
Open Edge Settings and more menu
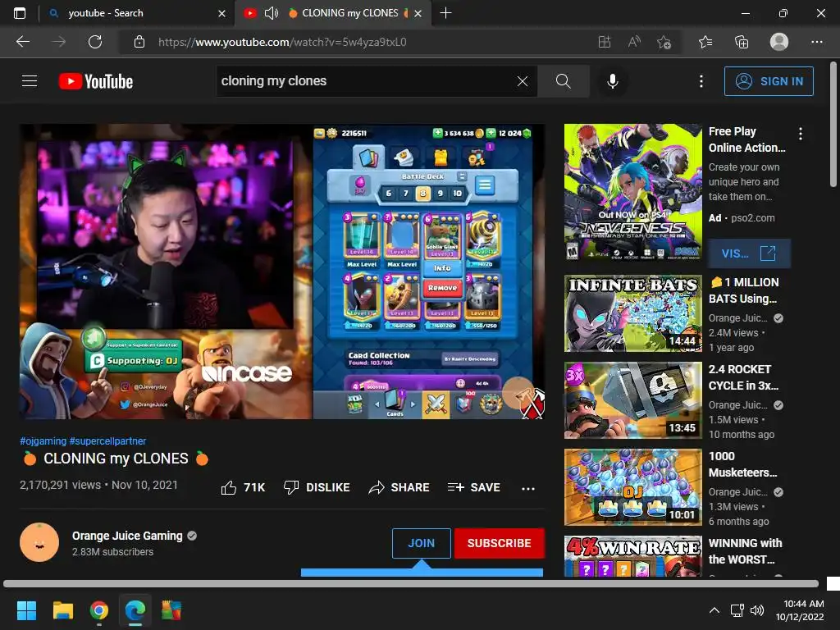tap(816, 42)
